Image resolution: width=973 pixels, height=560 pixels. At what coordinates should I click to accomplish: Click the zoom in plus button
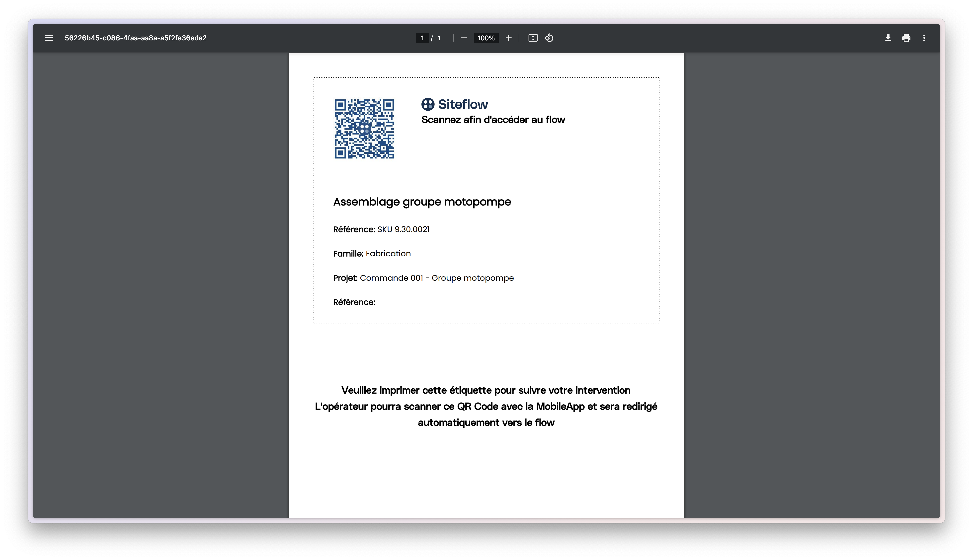point(509,38)
